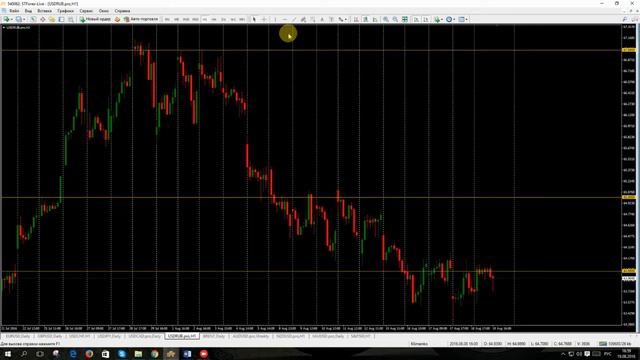Zoom in on the chart
640x360 pixels.
[386, 19]
